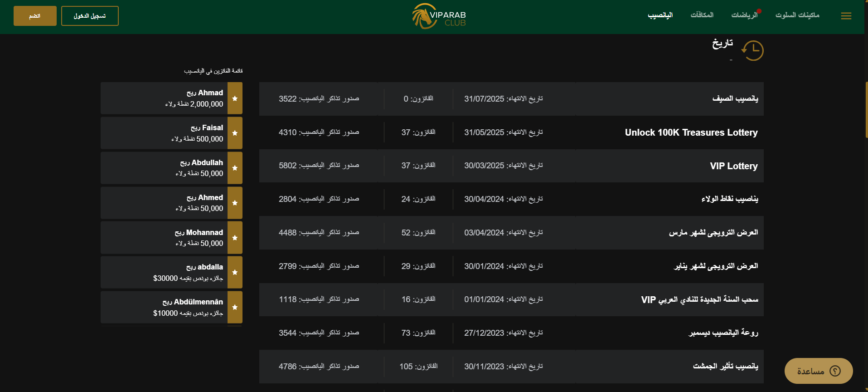Click the end date 03/04/2024
Image resolution: width=868 pixels, height=392 pixels.
click(x=484, y=233)
